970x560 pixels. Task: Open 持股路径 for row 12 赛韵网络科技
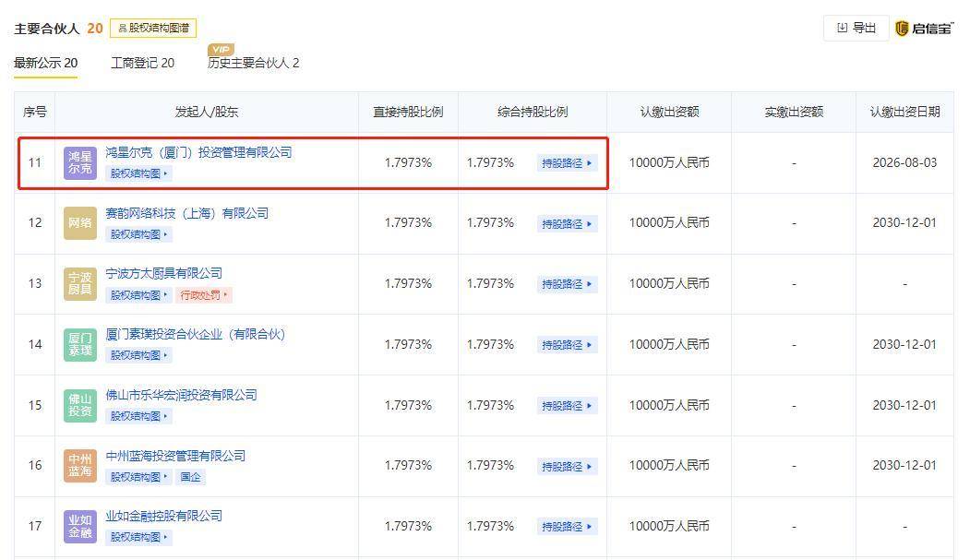click(567, 224)
